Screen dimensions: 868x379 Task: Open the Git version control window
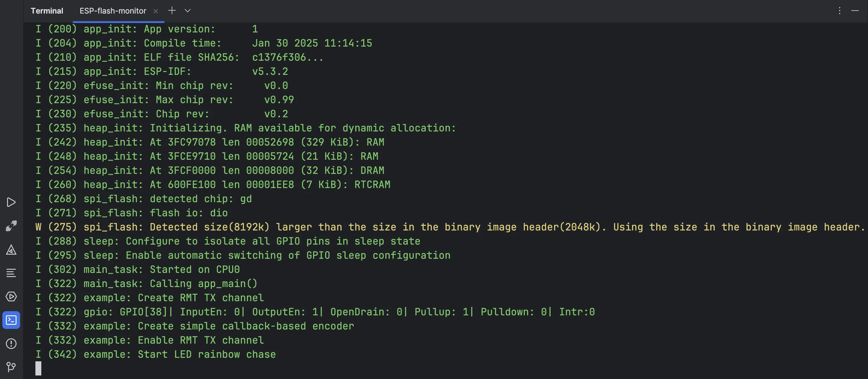click(11, 367)
